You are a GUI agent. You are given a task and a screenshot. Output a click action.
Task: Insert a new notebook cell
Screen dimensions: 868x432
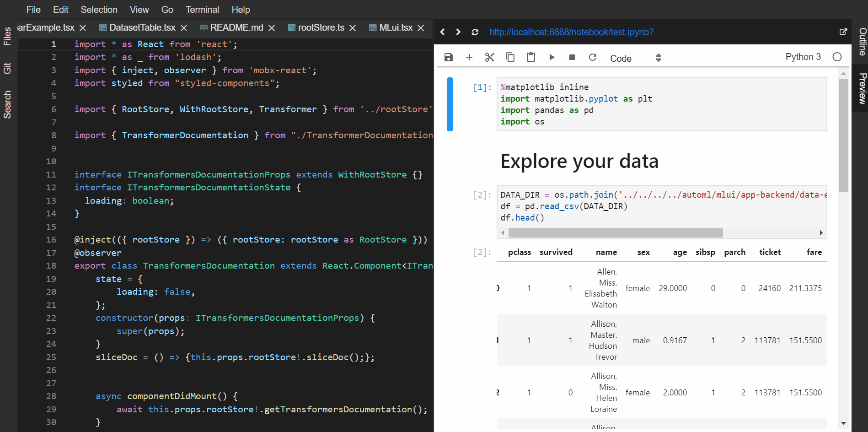pos(469,57)
